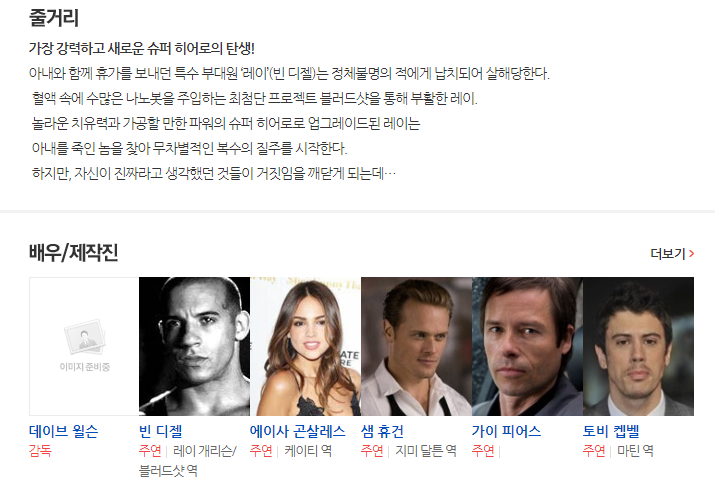Click the 지미 달튼 역 role text

[x=425, y=451]
